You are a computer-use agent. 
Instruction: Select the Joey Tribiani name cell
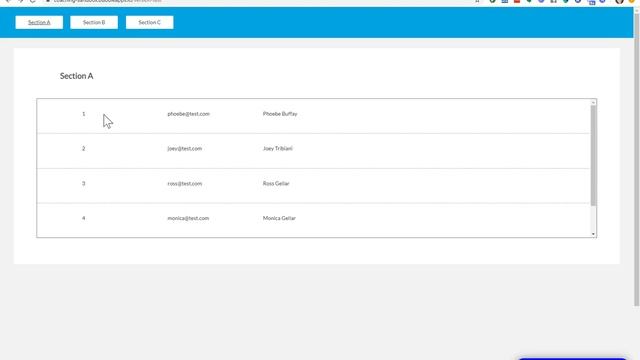point(278,149)
